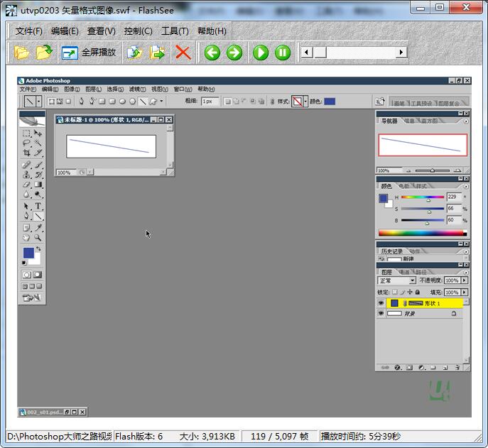Viewport: 488px width, 448px height.
Task: Go to next file with green right arrow
Action: [x=234, y=52]
